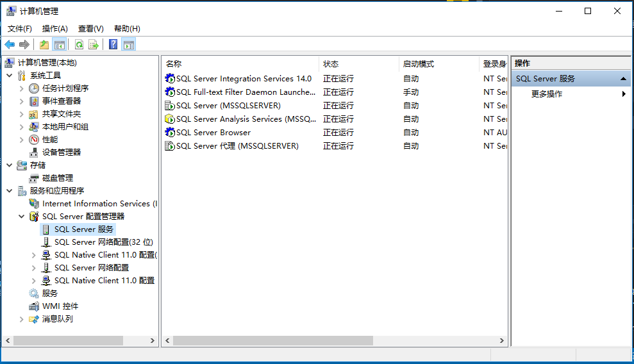This screenshot has height=364, width=634.
Task: Open the 文件(F) menu
Action: (x=19, y=29)
